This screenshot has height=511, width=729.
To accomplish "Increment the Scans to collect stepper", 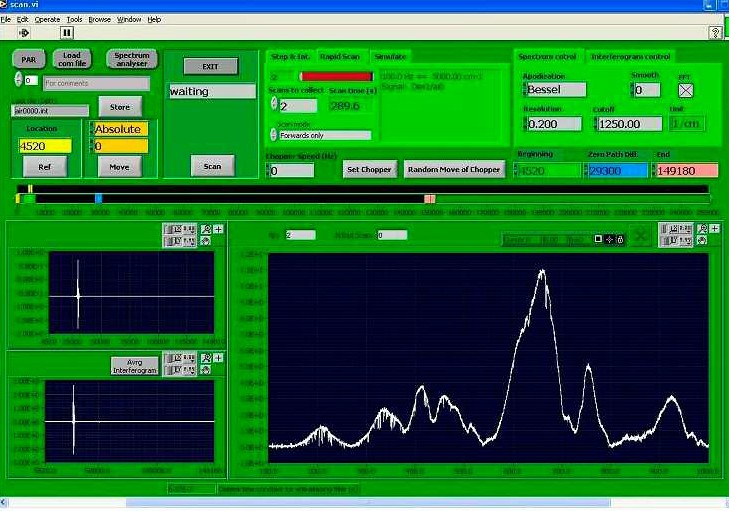I will coord(272,101).
